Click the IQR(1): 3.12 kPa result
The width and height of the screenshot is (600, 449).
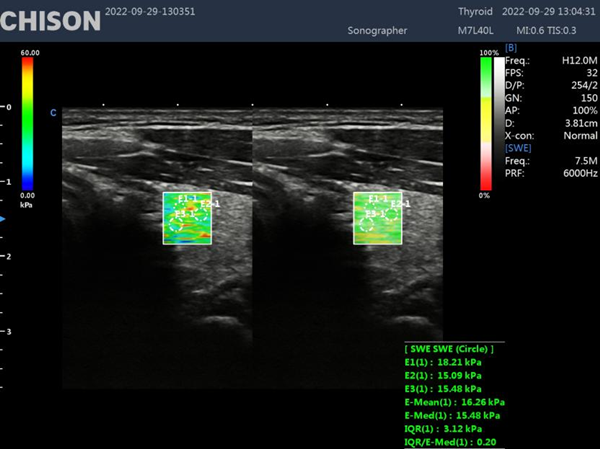(443, 429)
